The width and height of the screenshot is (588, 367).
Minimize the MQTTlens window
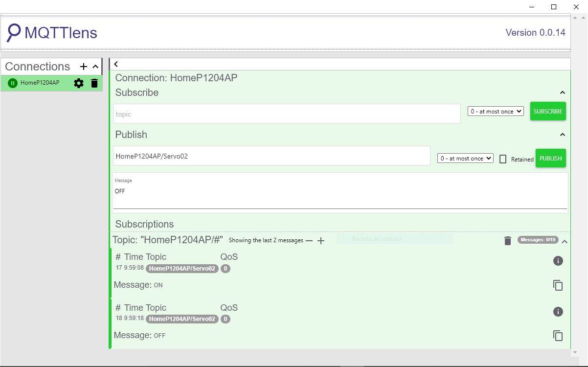point(532,7)
